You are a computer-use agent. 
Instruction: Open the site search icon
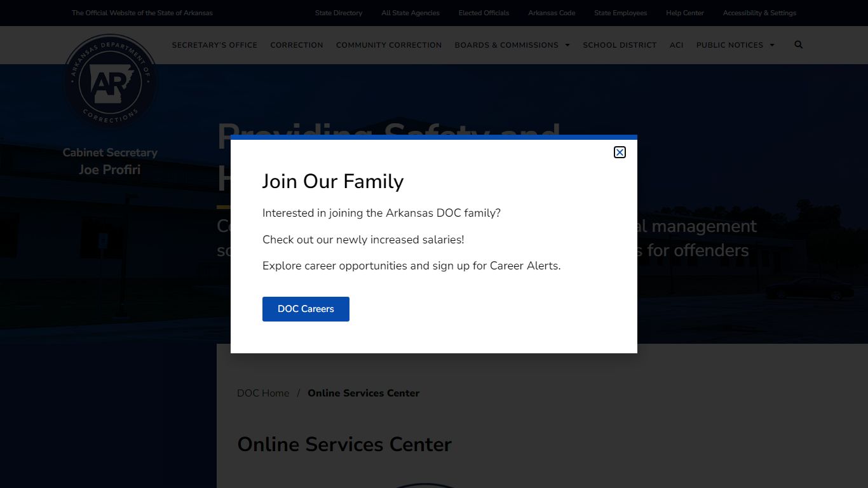(x=799, y=44)
